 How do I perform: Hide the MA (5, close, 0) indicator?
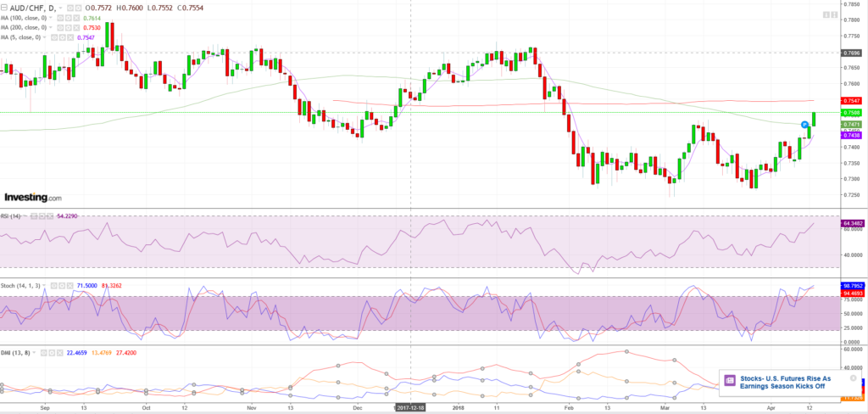coord(54,37)
